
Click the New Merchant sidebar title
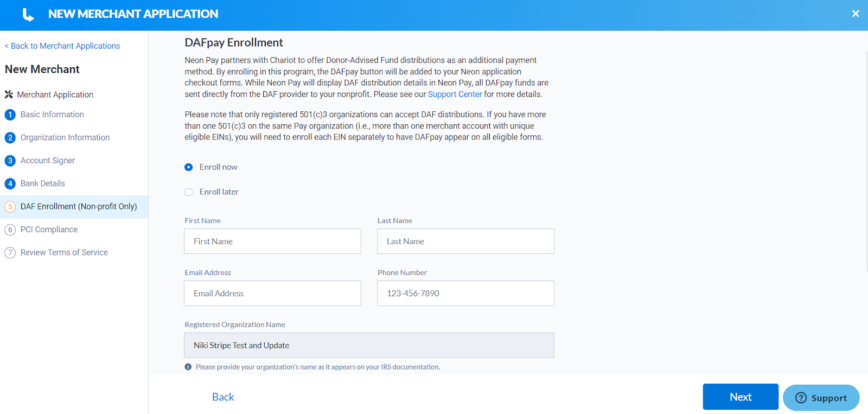[42, 69]
